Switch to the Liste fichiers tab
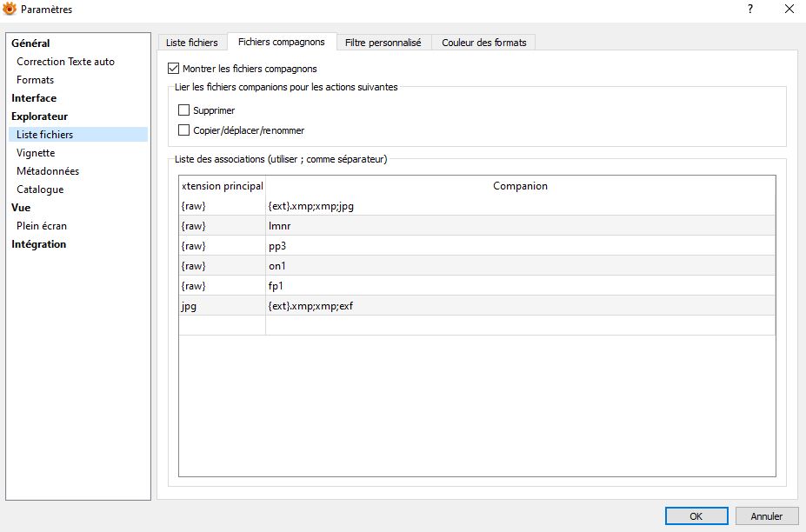 click(191, 42)
